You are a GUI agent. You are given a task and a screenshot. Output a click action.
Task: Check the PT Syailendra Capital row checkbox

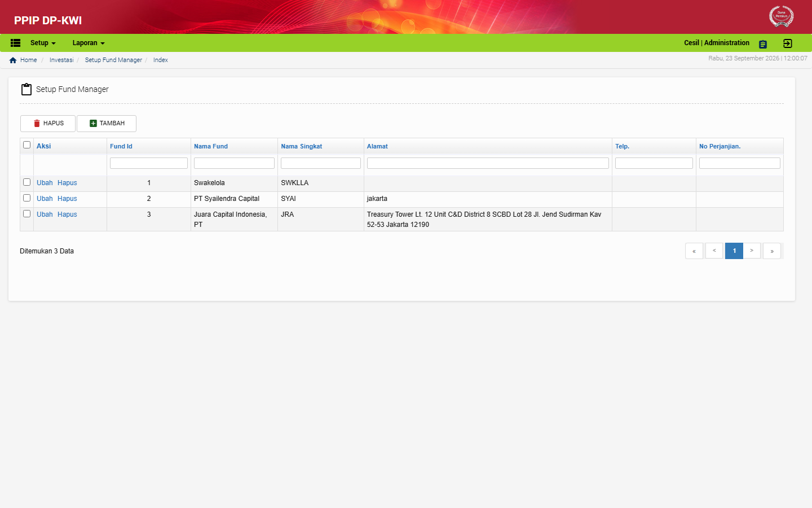[x=27, y=198]
